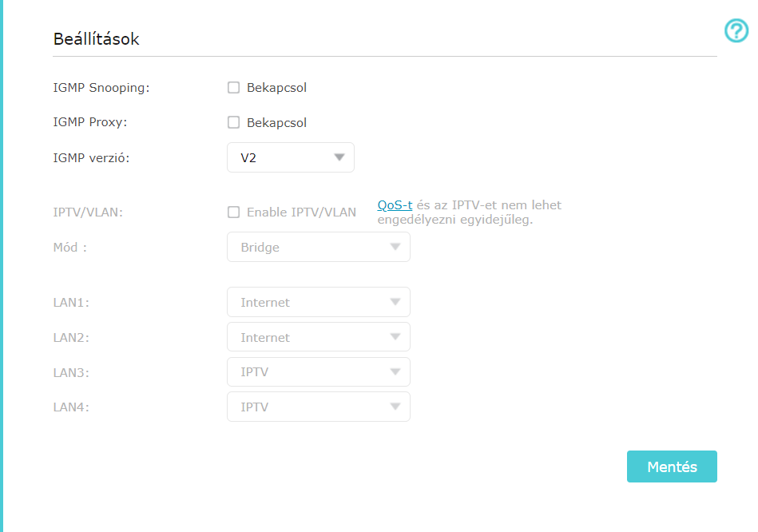Click the Enable IPTV/VLAN label text
This screenshot has width=758, height=532.
click(x=301, y=212)
